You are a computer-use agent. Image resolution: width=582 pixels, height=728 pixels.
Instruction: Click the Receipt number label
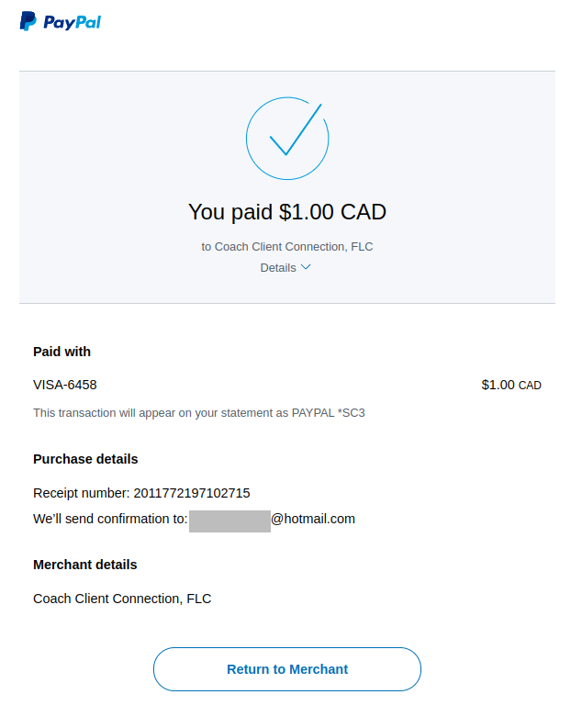point(82,493)
